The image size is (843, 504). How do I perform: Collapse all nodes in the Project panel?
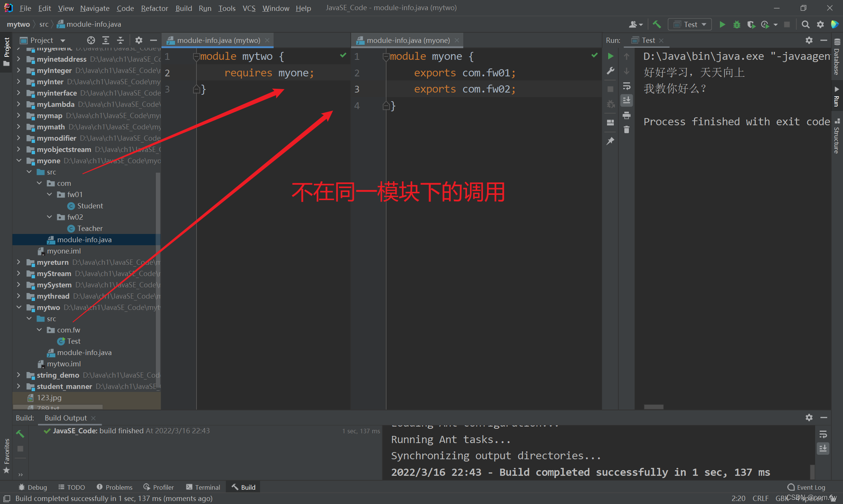(x=120, y=40)
